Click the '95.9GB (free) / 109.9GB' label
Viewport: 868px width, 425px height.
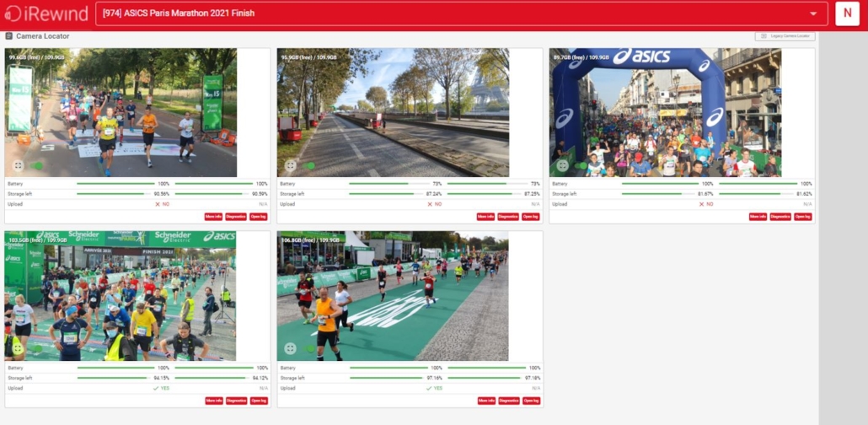tap(308, 57)
